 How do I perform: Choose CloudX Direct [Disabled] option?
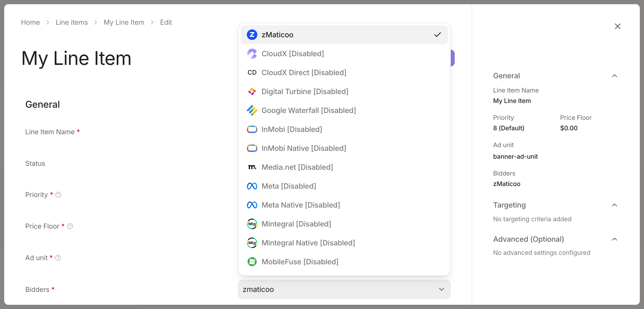click(x=344, y=73)
